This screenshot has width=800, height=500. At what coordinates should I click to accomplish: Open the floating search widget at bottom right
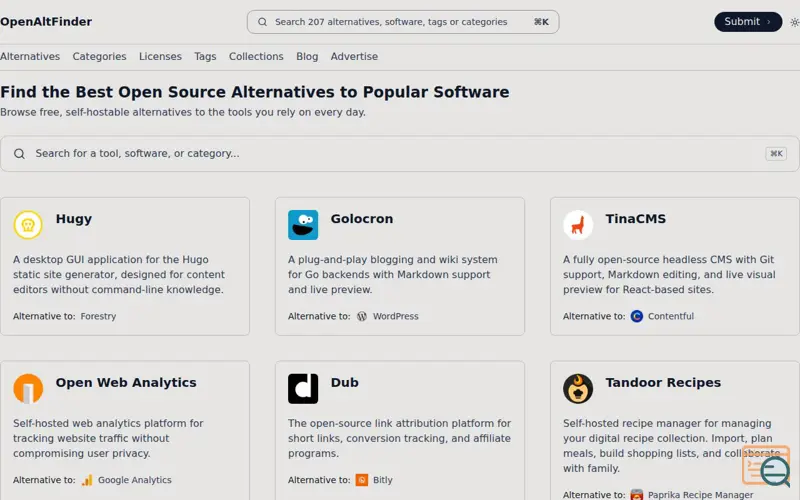tap(766, 466)
